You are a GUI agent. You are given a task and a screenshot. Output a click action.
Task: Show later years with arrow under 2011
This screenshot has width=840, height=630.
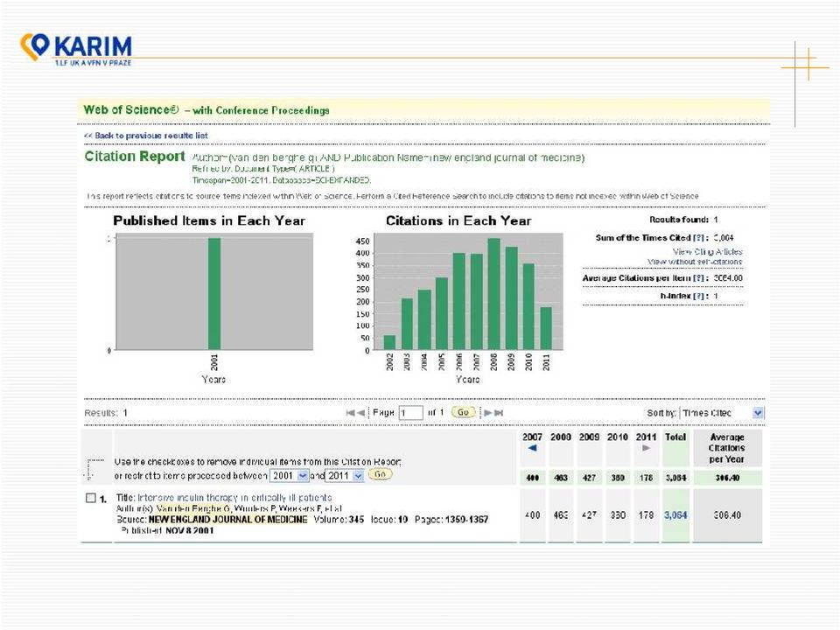[x=646, y=448]
